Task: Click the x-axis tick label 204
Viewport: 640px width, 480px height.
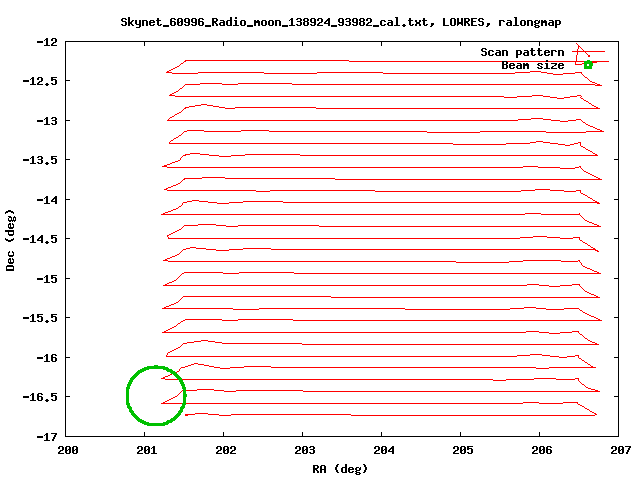Action: [x=384, y=450]
